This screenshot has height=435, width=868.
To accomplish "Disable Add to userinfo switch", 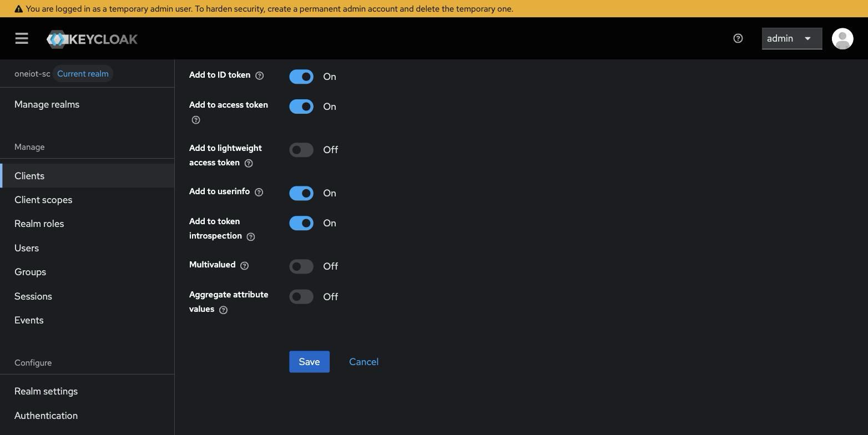I will pos(301,193).
